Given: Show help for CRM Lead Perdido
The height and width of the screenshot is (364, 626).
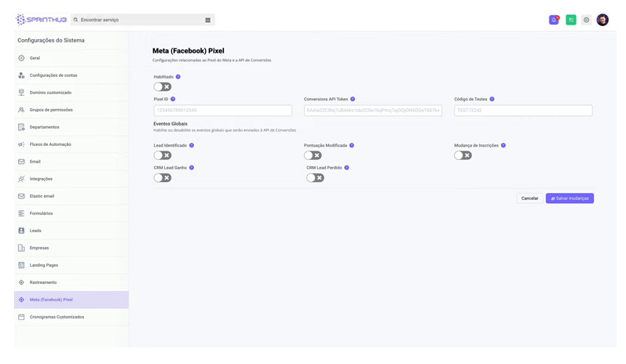Looking at the screenshot, I should pyautogui.click(x=346, y=167).
